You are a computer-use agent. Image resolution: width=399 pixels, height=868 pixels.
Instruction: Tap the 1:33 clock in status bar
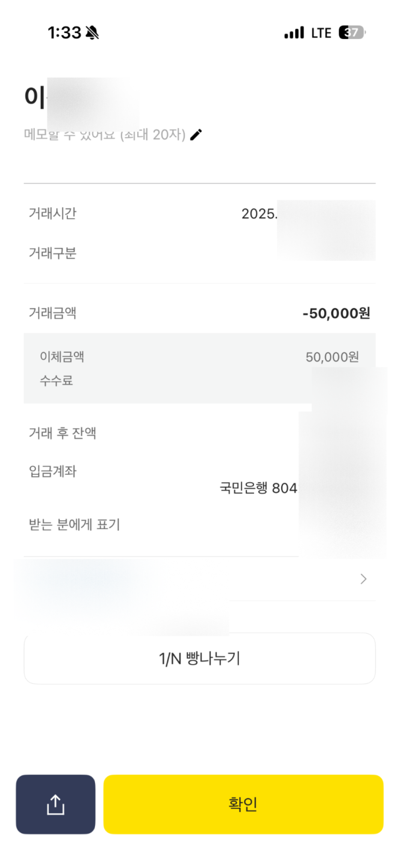click(x=64, y=33)
